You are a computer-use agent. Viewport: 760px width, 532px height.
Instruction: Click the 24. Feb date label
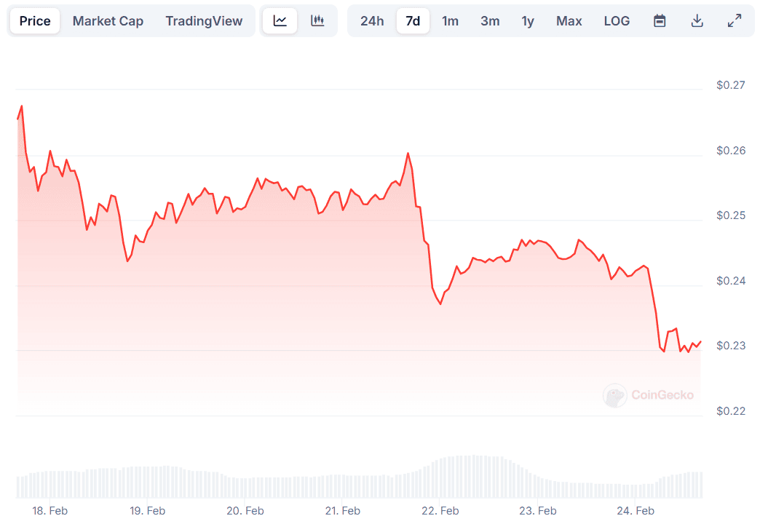(x=636, y=511)
